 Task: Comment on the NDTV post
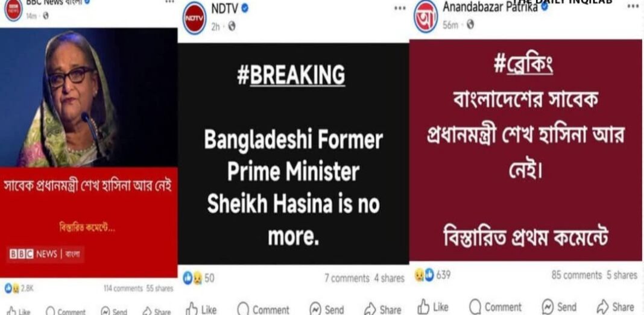pyautogui.click(x=264, y=309)
